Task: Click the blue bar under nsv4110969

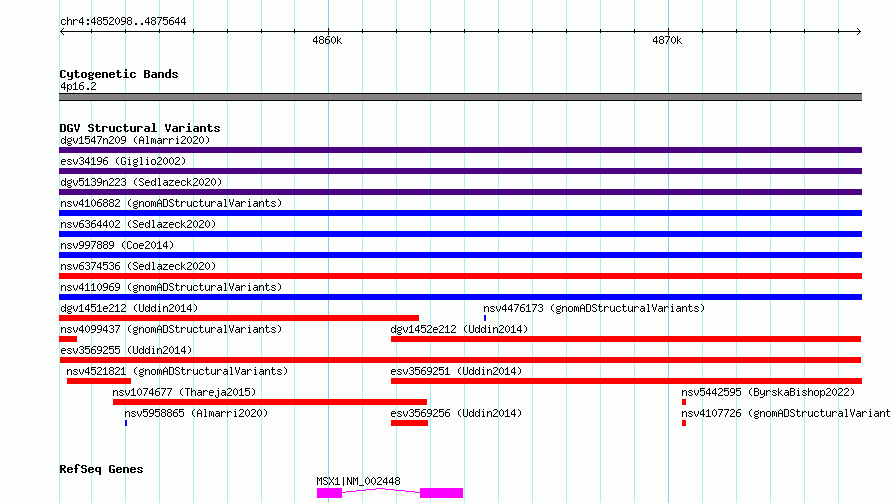Action: pyautogui.click(x=460, y=297)
